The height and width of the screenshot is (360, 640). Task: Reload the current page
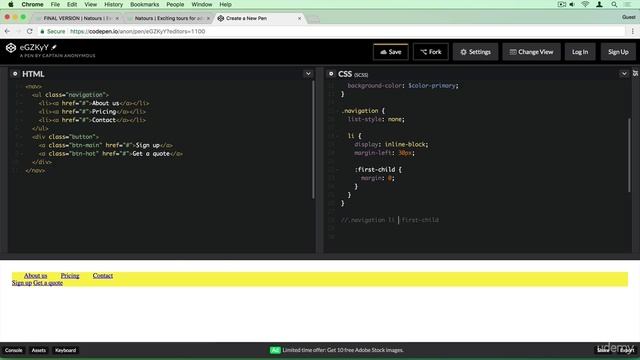[29, 31]
